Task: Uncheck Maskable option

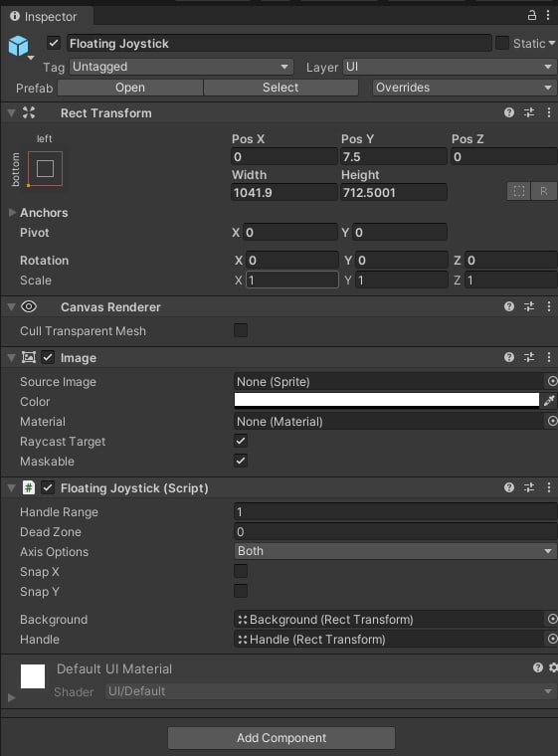Action: click(241, 461)
